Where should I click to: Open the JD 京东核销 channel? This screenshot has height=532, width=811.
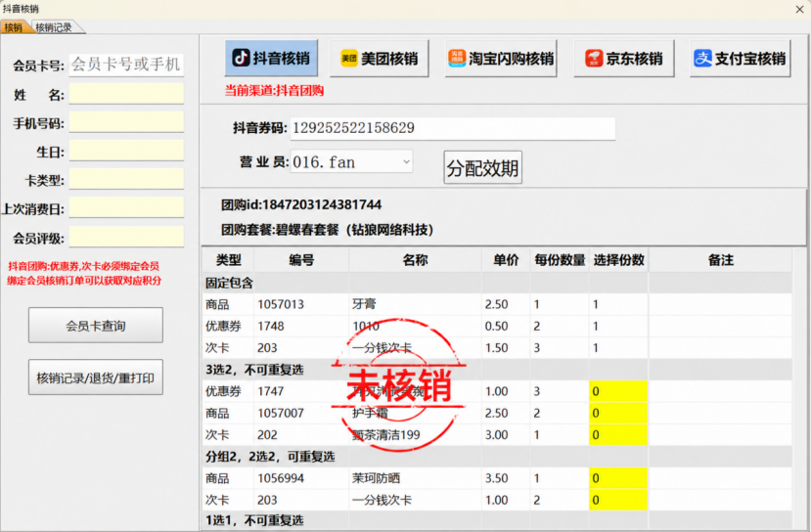point(624,59)
